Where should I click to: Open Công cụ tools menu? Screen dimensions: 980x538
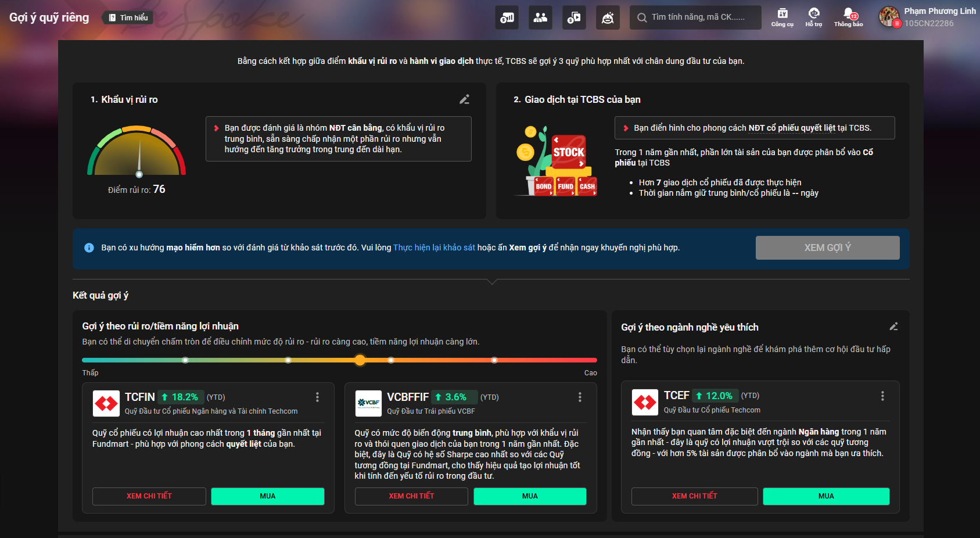pyautogui.click(x=782, y=17)
